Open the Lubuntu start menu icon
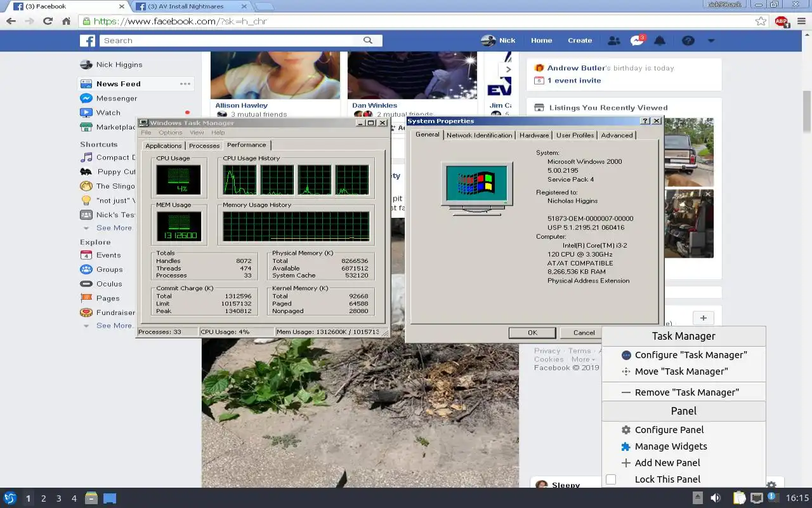 10,498
